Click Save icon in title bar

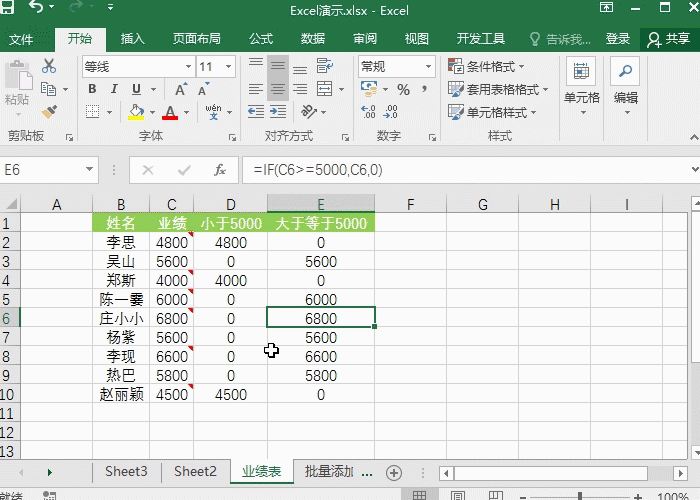[7, 6]
